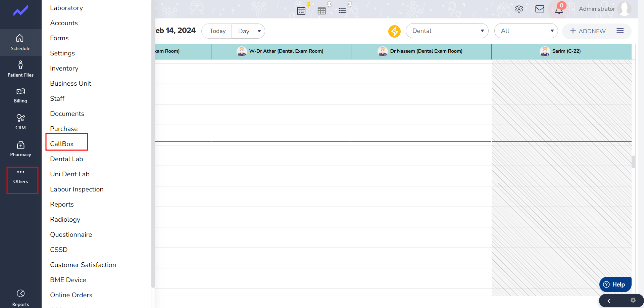Click the schedule vertical scrollbar thumb
Viewport: 644px width, 308px height.
(x=633, y=162)
